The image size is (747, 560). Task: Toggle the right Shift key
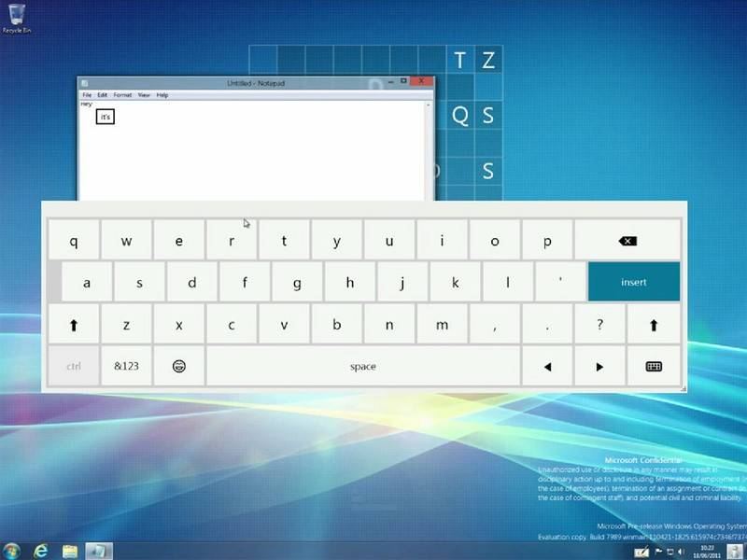tap(654, 325)
